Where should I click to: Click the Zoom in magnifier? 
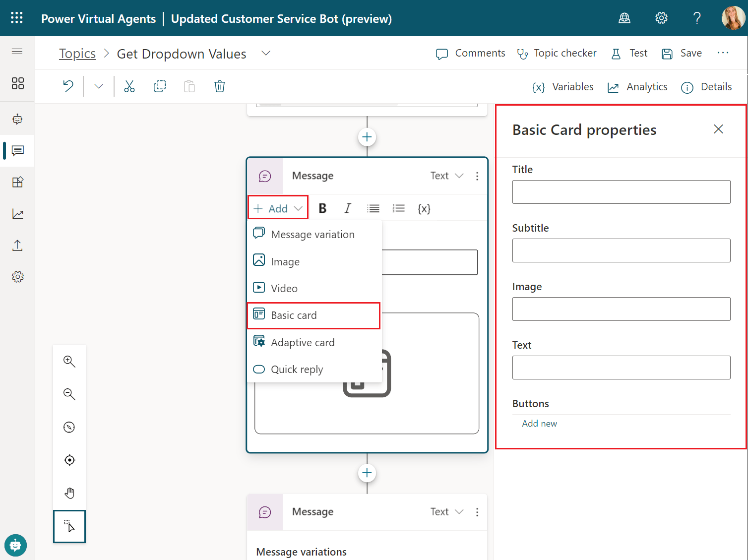coord(69,362)
